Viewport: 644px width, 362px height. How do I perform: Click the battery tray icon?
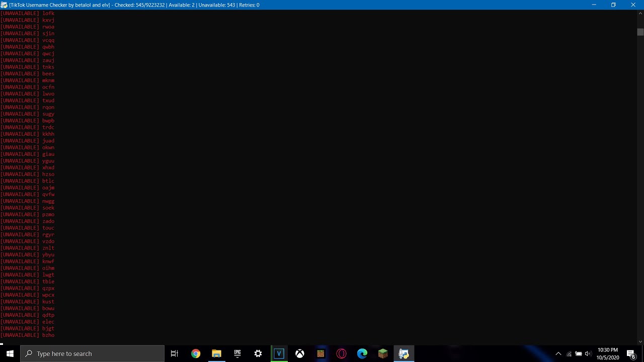579,354
